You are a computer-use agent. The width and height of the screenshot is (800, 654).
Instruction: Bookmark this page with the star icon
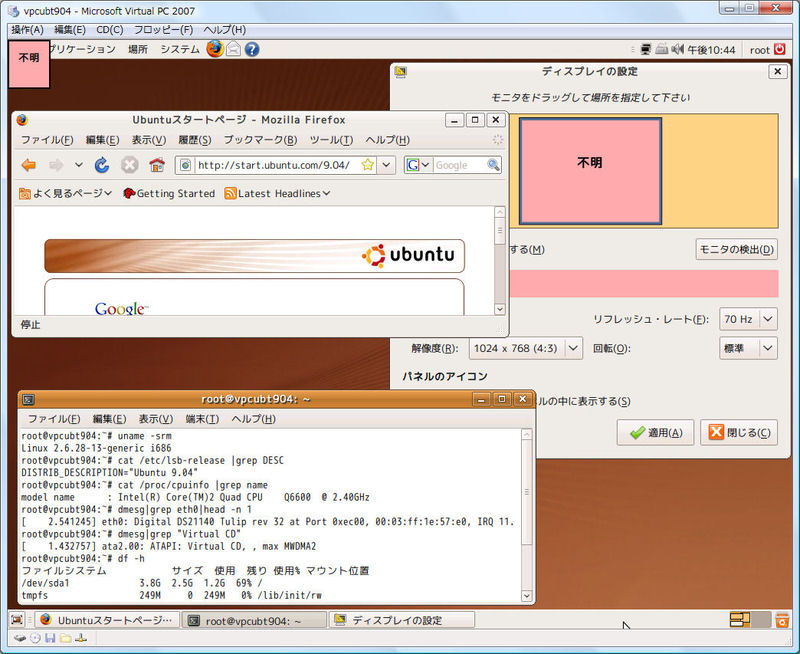(x=367, y=165)
